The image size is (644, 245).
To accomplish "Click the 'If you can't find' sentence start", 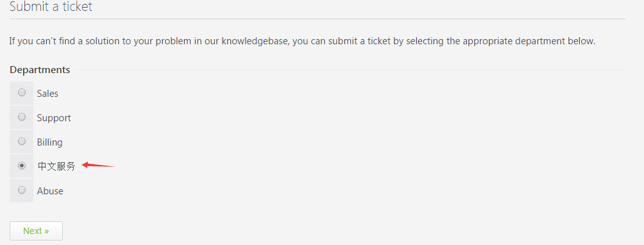I will click(x=40, y=42).
